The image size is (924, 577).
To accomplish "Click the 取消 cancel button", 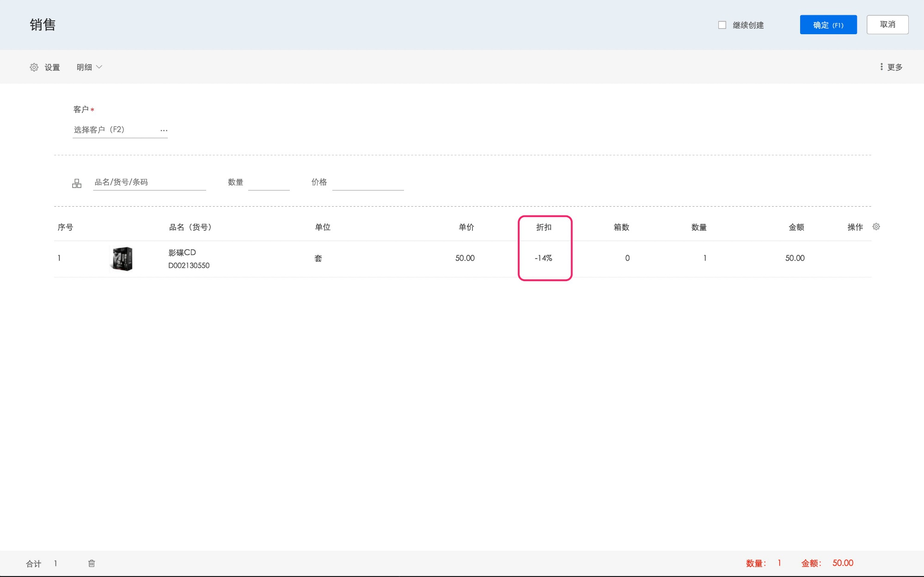I will (887, 25).
